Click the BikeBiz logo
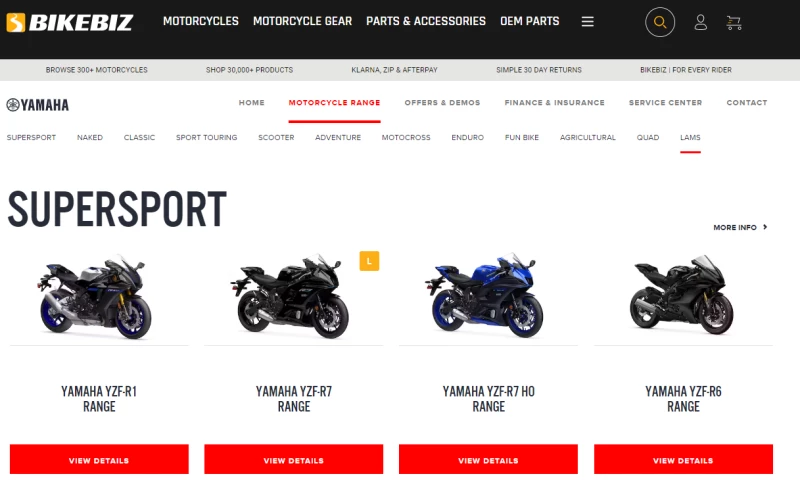800x480 pixels. tap(70, 22)
